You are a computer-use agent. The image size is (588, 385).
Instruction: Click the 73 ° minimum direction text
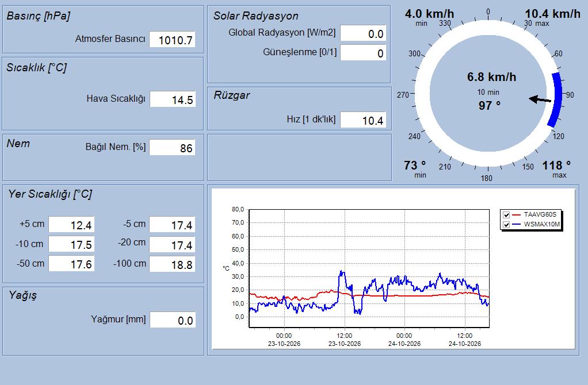pos(415,165)
